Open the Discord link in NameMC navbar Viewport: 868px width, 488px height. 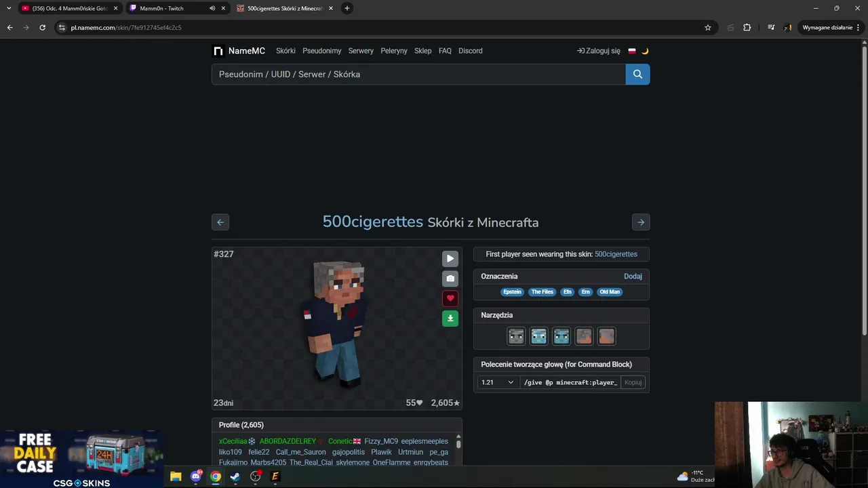pos(471,51)
